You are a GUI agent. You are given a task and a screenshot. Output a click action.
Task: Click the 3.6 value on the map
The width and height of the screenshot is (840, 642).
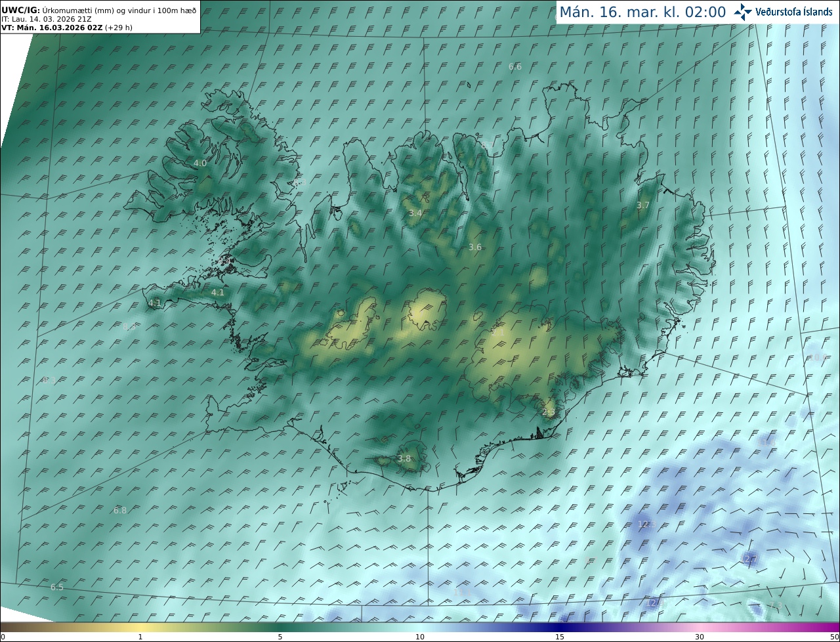click(x=475, y=247)
